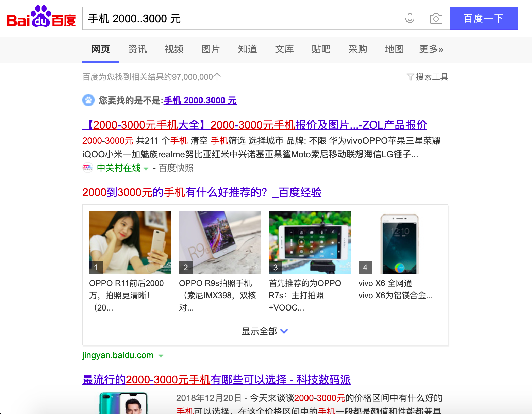Open the 知道 tab
The width and height of the screenshot is (532, 414).
point(248,49)
